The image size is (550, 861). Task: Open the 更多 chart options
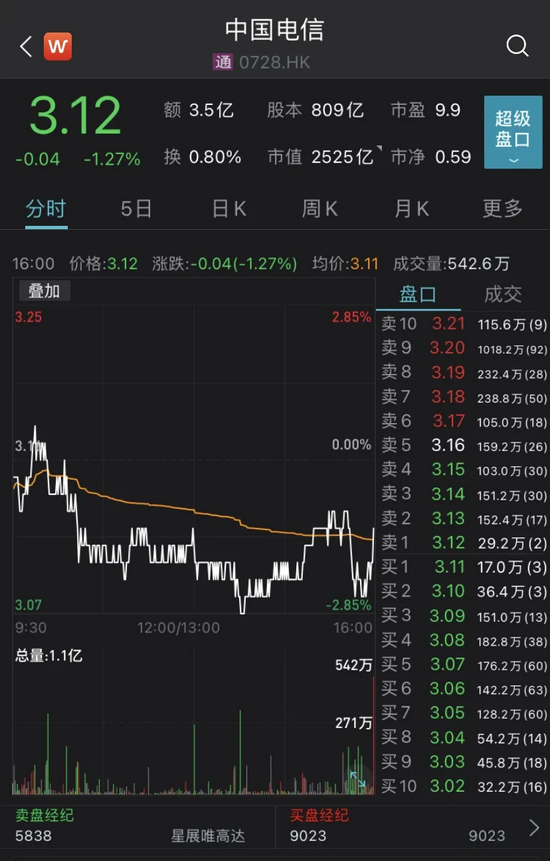click(502, 209)
